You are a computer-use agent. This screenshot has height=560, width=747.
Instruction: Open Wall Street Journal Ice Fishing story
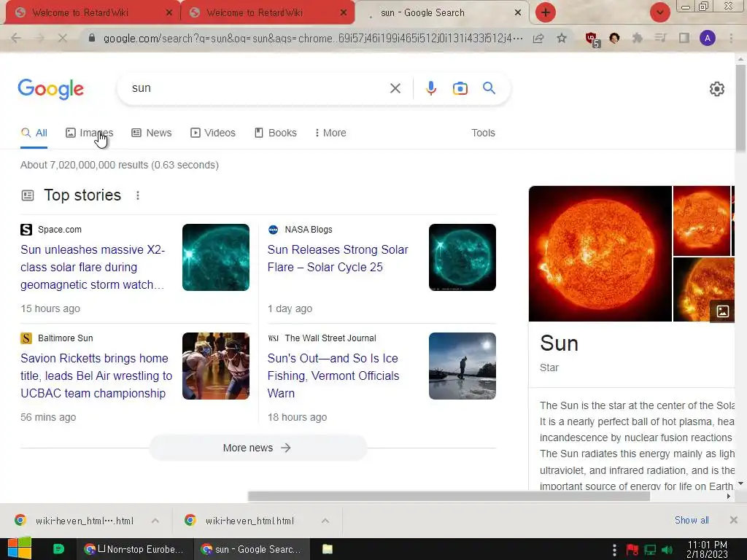[x=333, y=376]
